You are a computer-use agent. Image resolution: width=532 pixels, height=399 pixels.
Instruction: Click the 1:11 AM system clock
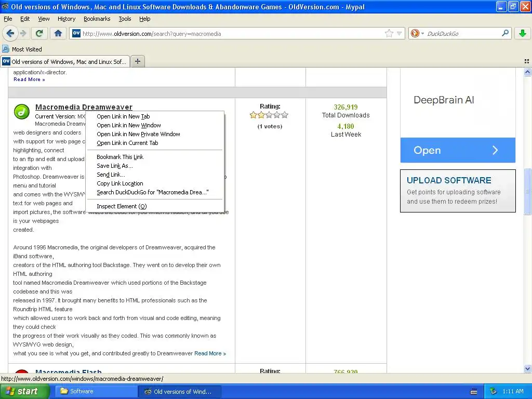tap(513, 391)
